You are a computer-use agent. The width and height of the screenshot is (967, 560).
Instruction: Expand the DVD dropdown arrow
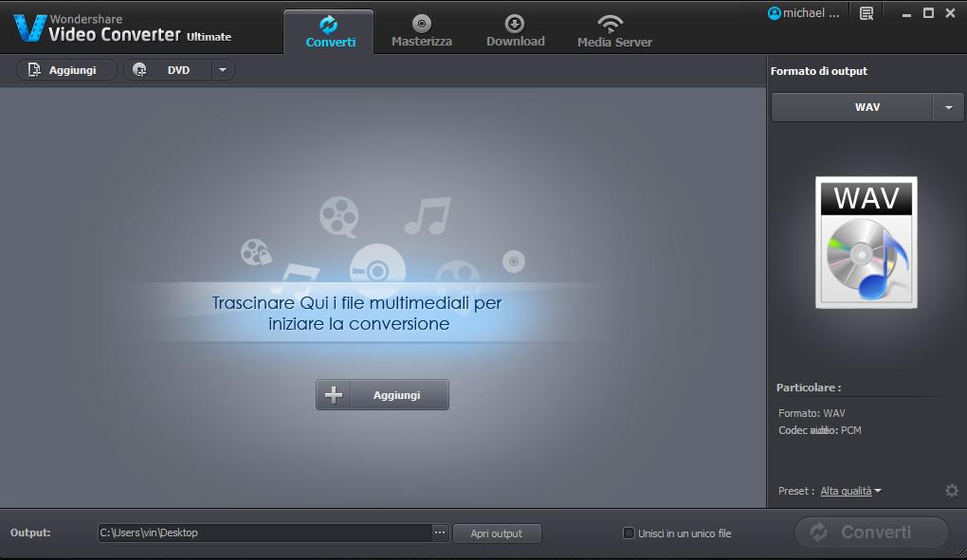click(223, 70)
